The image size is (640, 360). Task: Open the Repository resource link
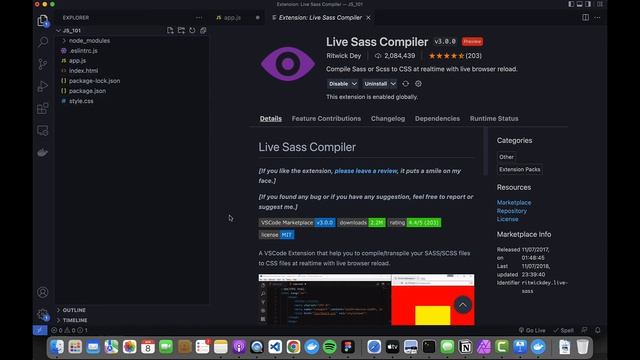tap(512, 211)
